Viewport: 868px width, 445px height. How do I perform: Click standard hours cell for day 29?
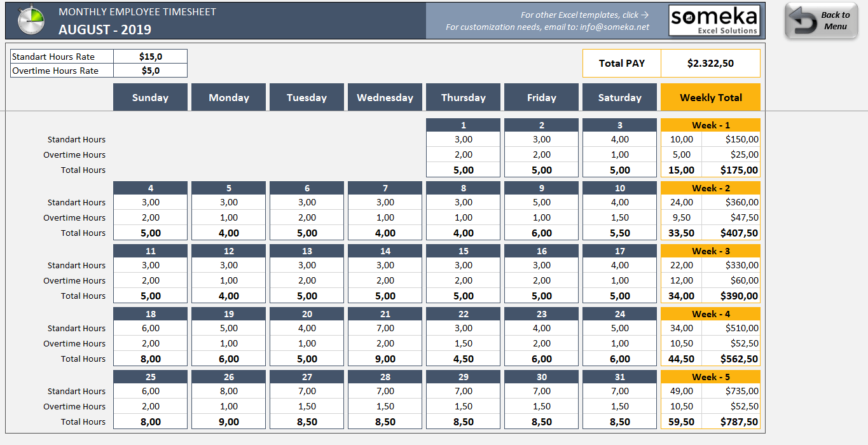tap(463, 391)
